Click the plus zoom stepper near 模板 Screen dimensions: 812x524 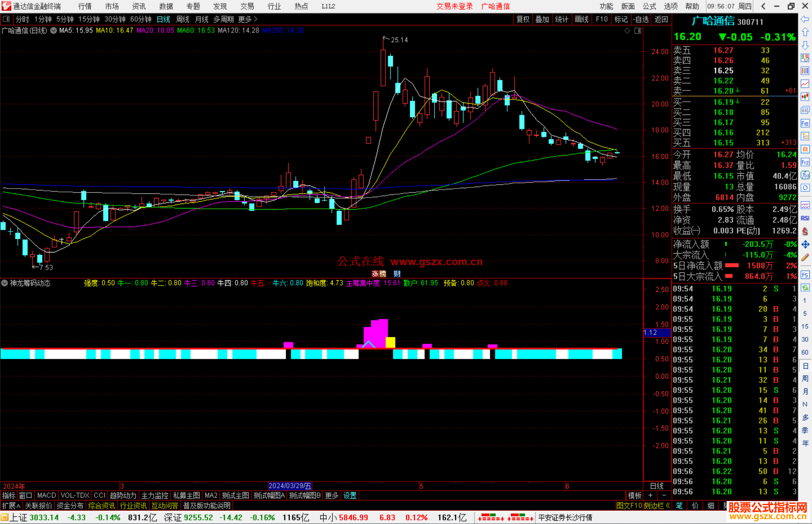click(650, 495)
